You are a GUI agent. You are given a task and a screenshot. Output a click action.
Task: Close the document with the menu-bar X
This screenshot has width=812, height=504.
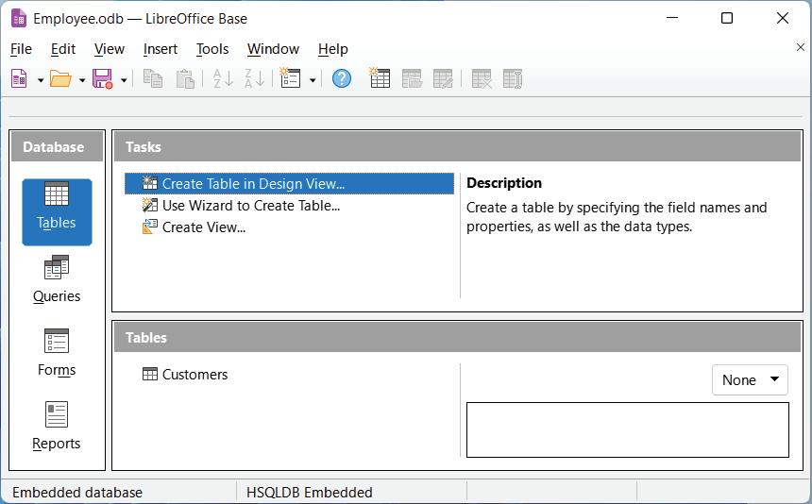(x=801, y=47)
